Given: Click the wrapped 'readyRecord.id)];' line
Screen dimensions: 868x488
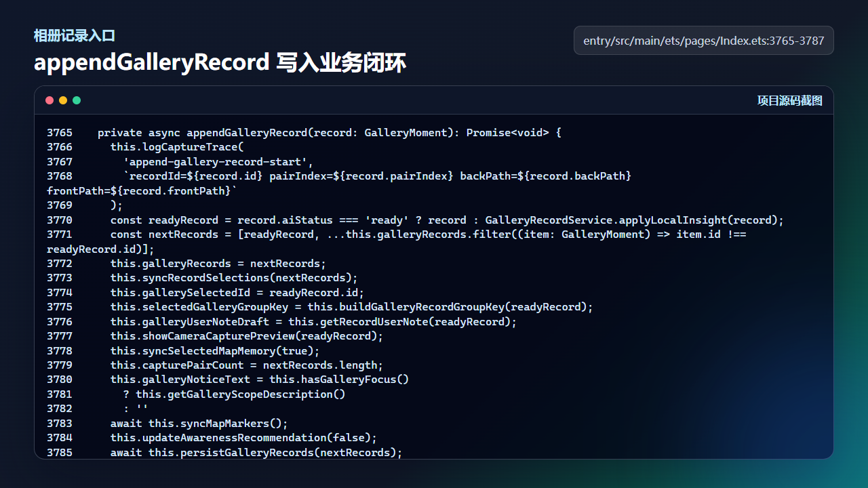Looking at the screenshot, I should coord(101,249).
